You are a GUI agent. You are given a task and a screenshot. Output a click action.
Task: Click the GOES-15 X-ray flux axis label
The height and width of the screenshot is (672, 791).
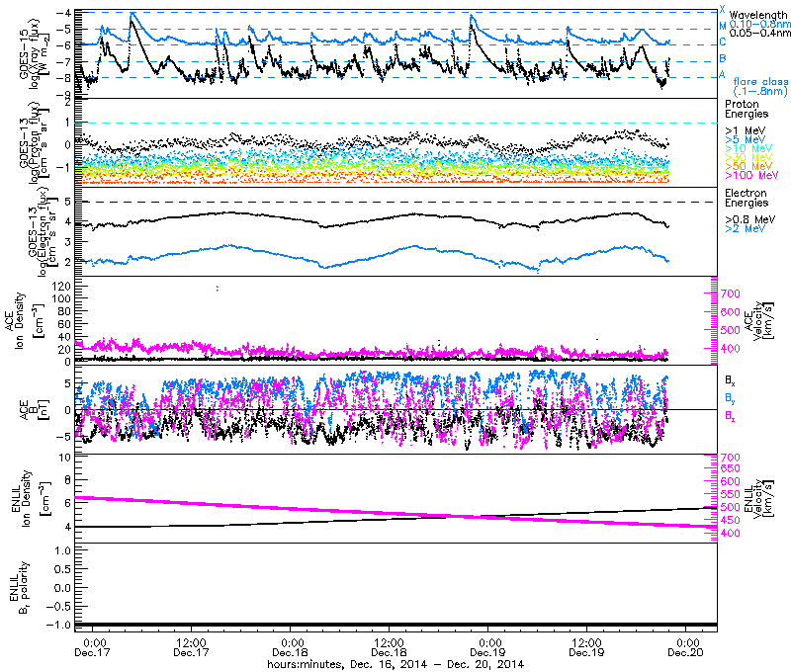pyautogui.click(x=35, y=54)
